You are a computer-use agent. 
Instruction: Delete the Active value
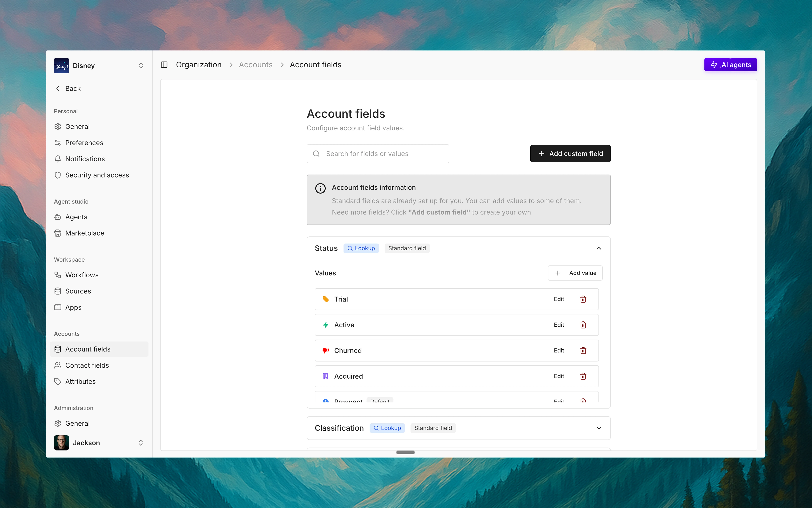(x=583, y=325)
